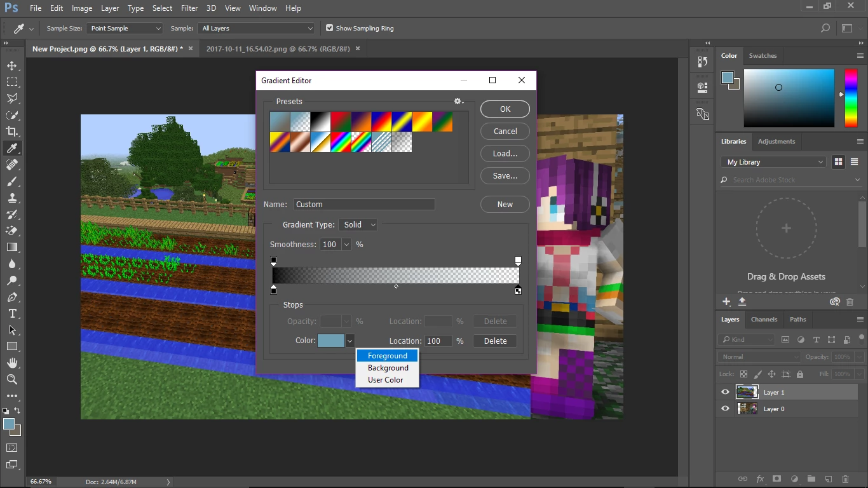Select the Clone Stamp tool
The image size is (868, 488).
pyautogui.click(x=12, y=198)
